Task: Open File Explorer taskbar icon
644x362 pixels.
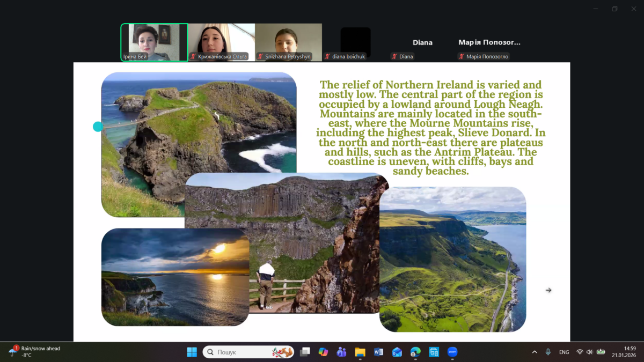Action: click(360, 352)
